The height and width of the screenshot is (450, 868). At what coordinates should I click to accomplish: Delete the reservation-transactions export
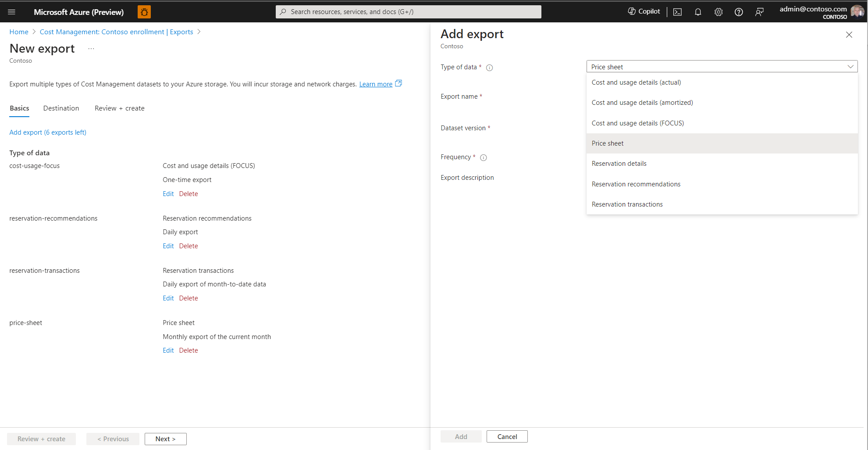point(188,298)
